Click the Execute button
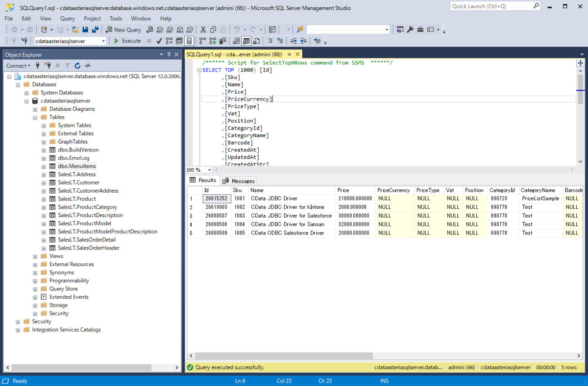 tap(127, 41)
